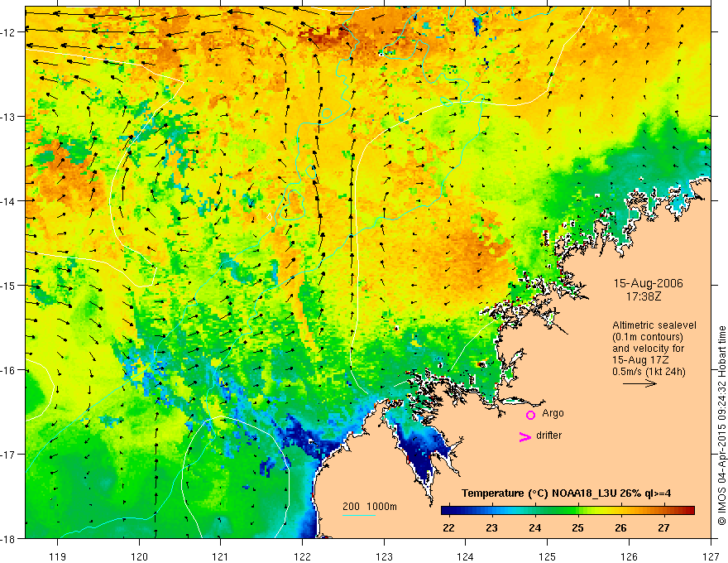
Task: Click the latitude axis label '-12'
Action: [9, 32]
